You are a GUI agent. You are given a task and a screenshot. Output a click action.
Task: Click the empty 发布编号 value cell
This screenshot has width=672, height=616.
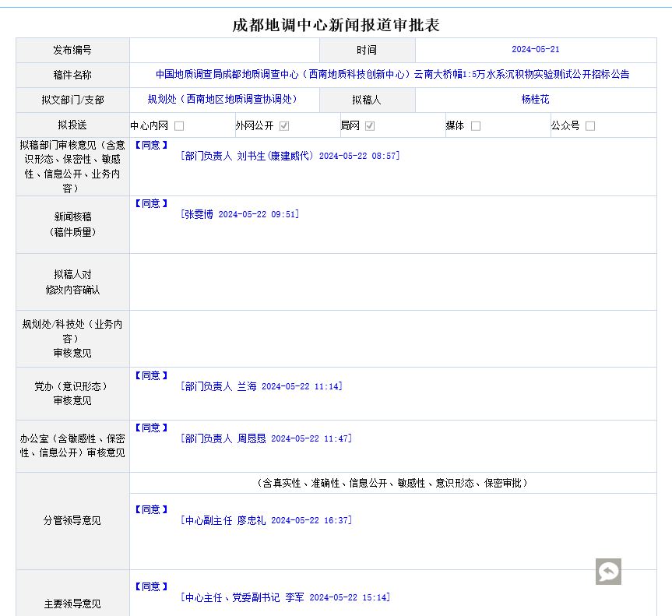click(x=224, y=50)
